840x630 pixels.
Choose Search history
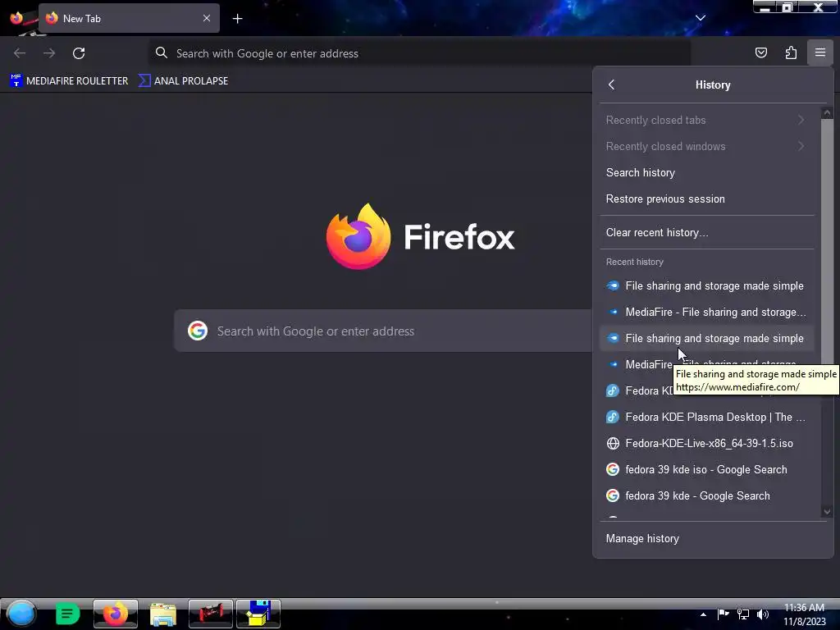(x=706, y=172)
